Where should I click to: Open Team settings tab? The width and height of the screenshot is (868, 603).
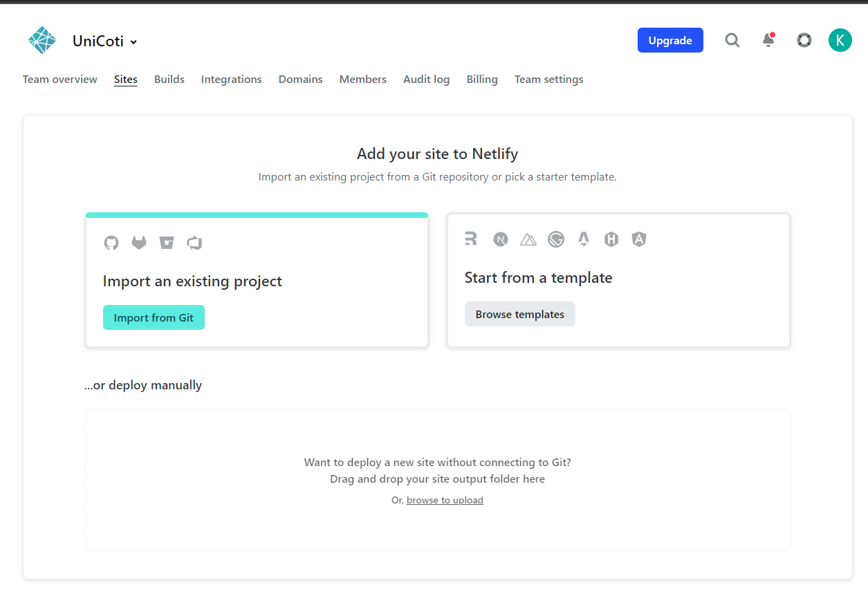548,80
